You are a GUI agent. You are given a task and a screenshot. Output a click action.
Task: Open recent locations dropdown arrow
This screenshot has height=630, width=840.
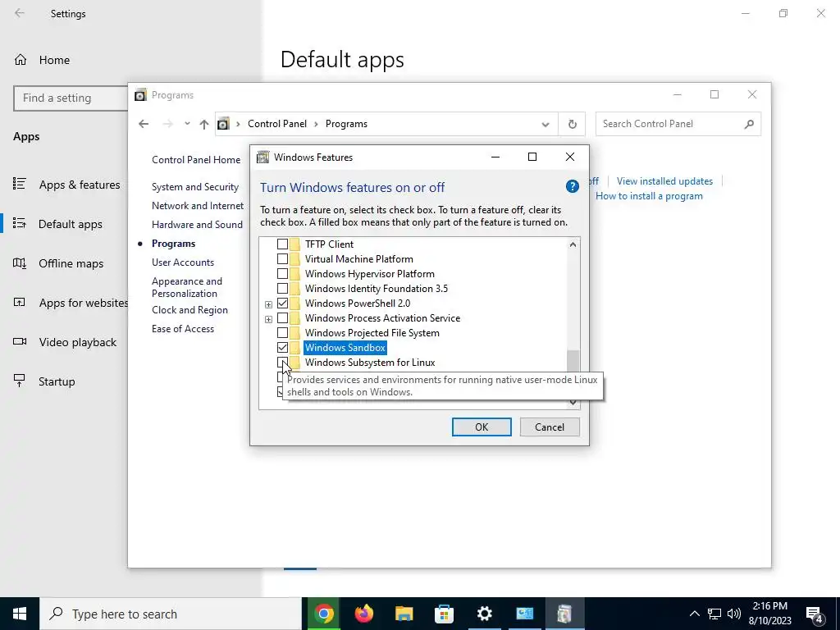click(187, 124)
